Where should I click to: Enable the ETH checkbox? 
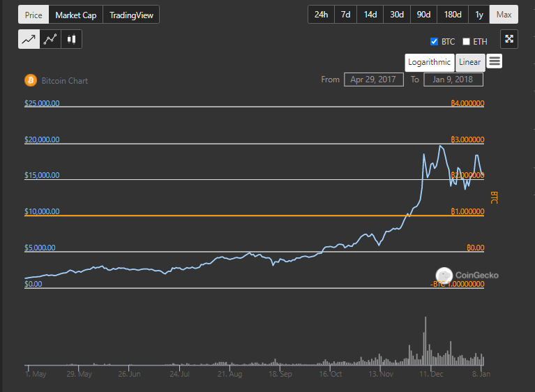(466, 42)
